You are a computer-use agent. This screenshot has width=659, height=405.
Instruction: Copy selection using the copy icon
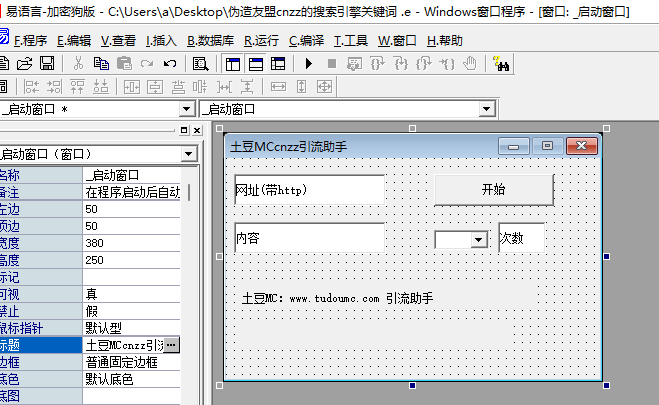tap(101, 64)
